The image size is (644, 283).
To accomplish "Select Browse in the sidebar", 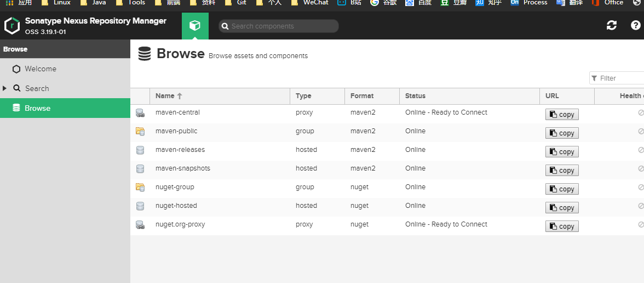I will click(65, 108).
